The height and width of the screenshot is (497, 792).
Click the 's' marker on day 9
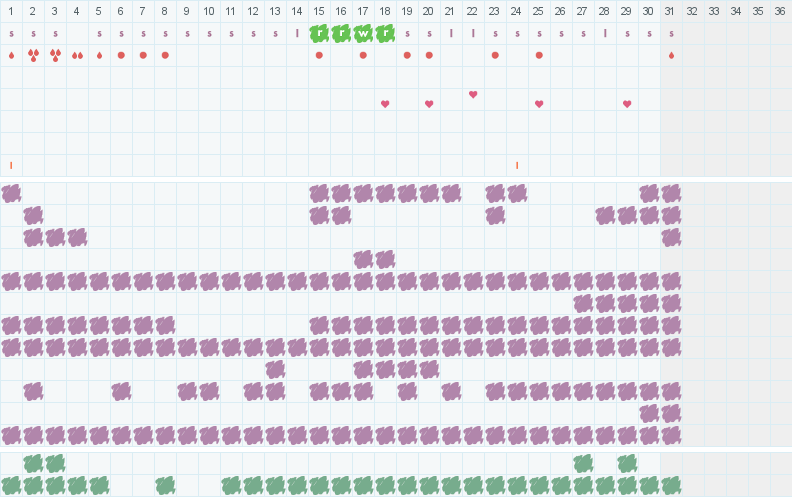click(187, 33)
